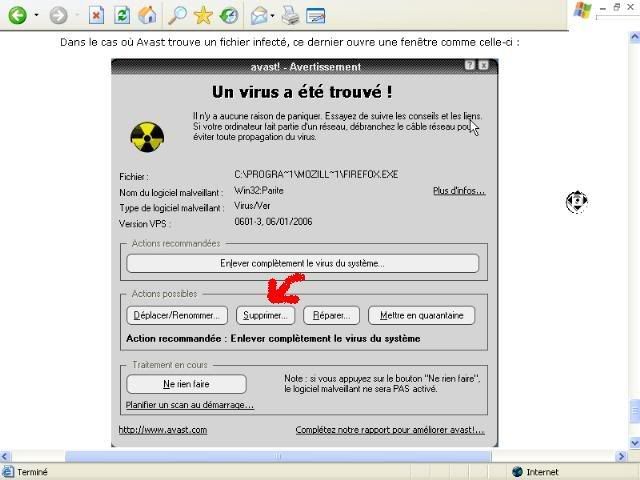Open the Back history dropdown arrow
Image resolution: width=640 pixels, height=480 pixels.
pyautogui.click(x=36, y=15)
